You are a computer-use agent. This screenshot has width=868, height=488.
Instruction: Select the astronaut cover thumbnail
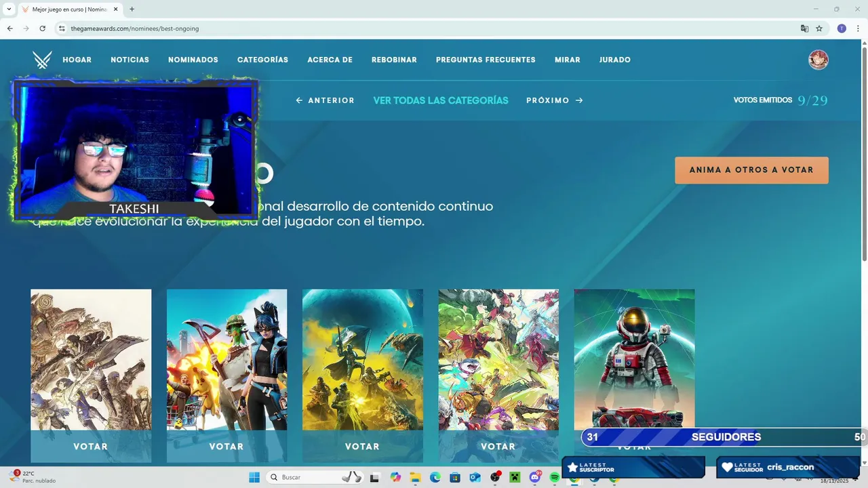point(634,359)
